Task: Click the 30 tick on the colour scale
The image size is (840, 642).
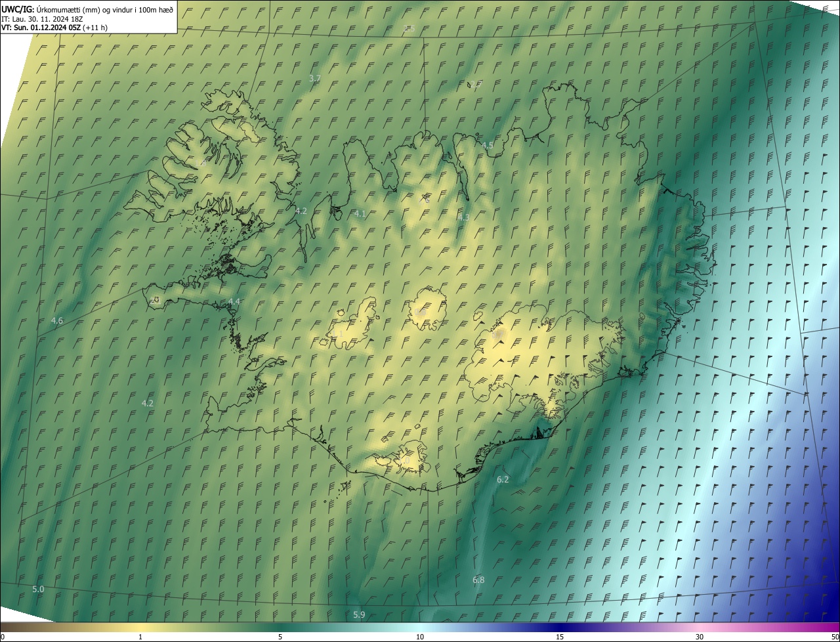Action: pyautogui.click(x=700, y=637)
